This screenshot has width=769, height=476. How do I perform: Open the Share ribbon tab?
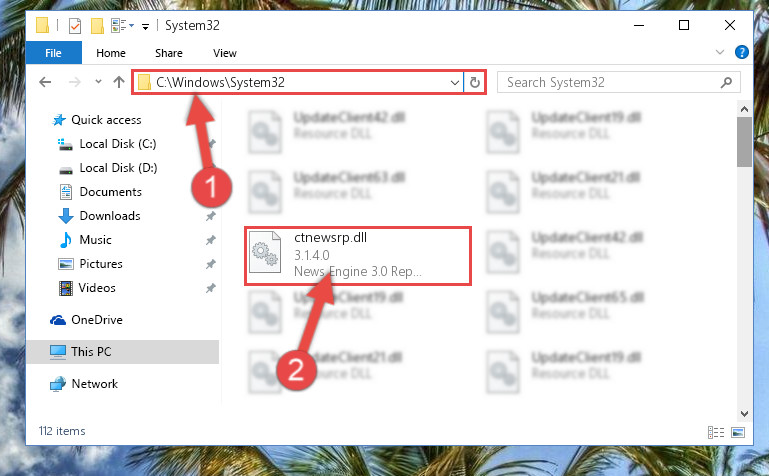coord(169,53)
